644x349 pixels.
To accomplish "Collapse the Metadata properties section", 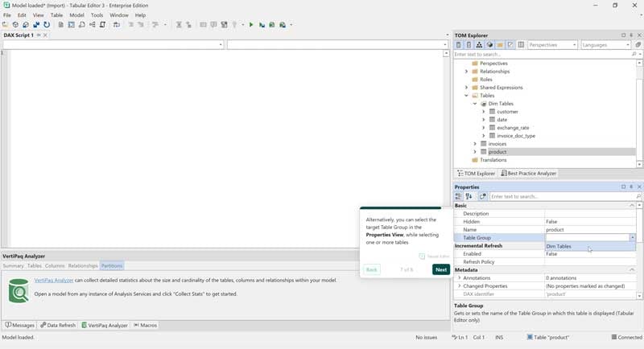I will tap(632, 270).
